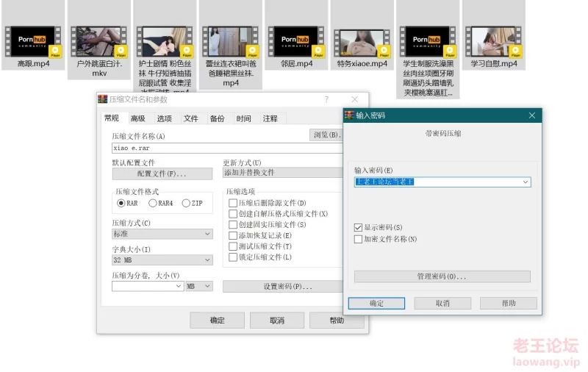
Task: Click the WinRAR icon in 输入密码 title bar
Action: 349,115
